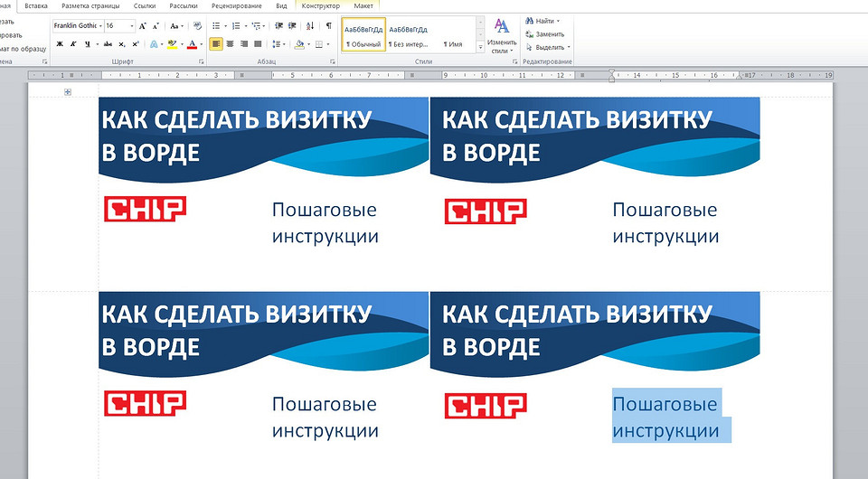Apply bulleted list formatting
The width and height of the screenshot is (868, 479).
click(x=216, y=26)
